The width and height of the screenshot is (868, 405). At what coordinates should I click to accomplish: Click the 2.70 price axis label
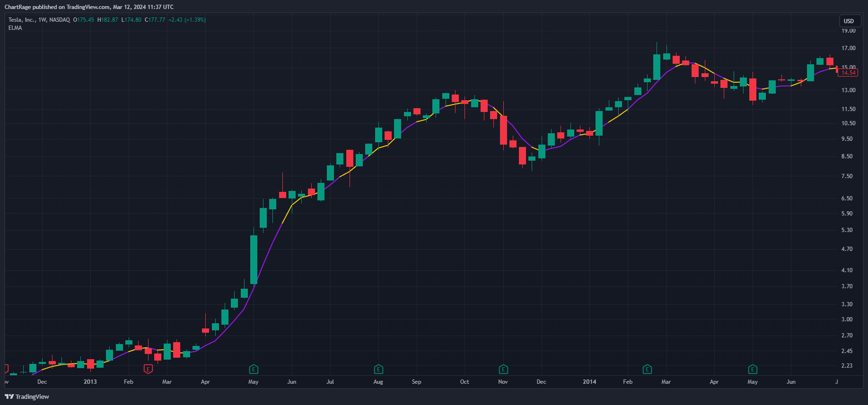click(x=847, y=336)
